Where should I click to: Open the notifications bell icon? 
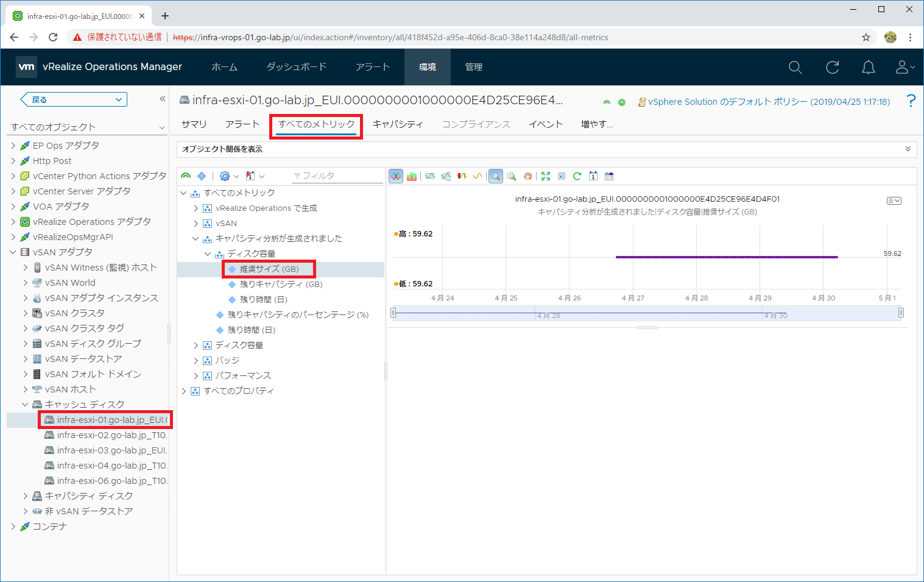click(x=869, y=67)
